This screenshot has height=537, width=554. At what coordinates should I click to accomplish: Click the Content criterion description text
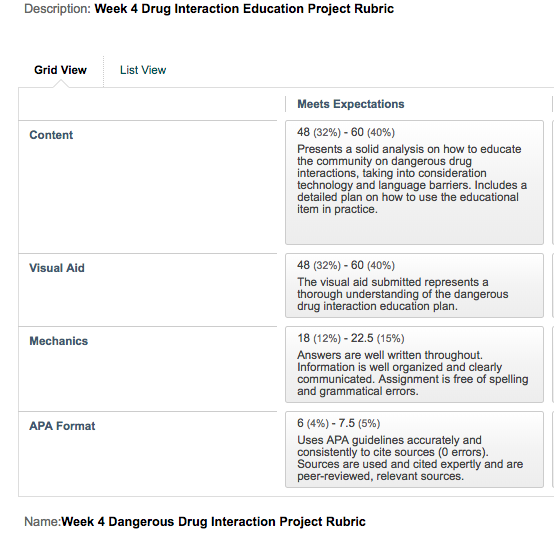(412, 179)
